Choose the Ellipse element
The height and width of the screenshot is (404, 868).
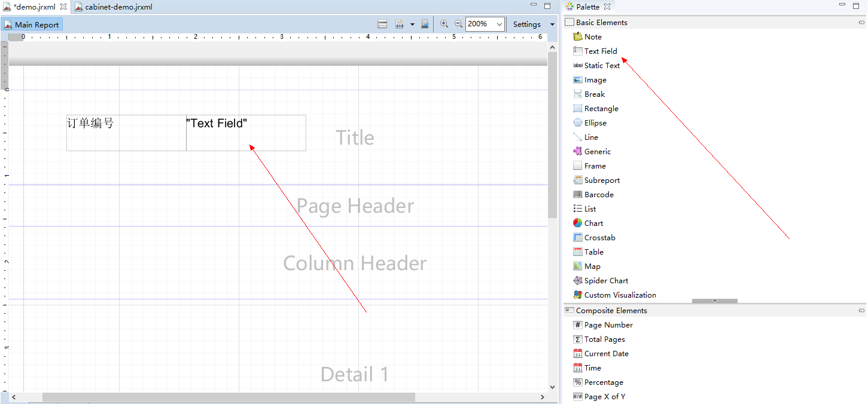tap(590, 123)
